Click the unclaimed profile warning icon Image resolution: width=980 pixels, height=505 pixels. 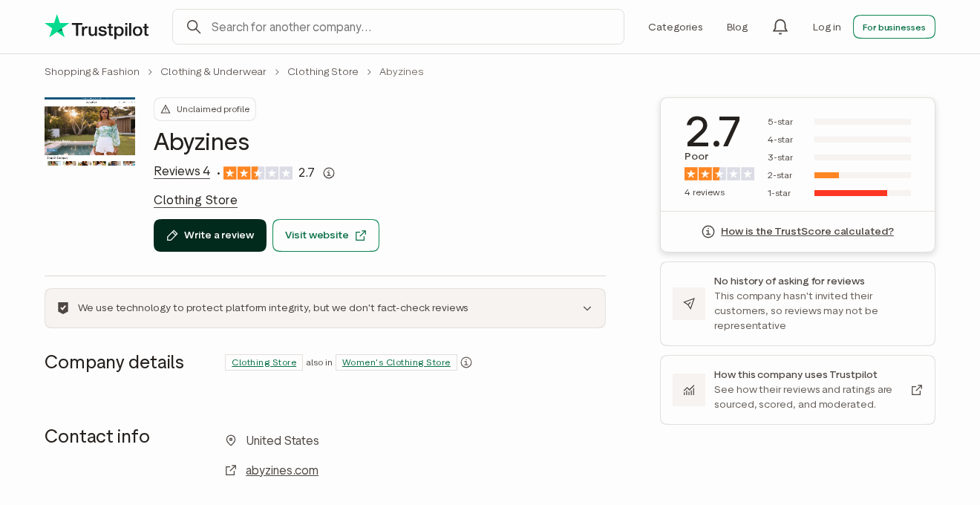(x=166, y=109)
